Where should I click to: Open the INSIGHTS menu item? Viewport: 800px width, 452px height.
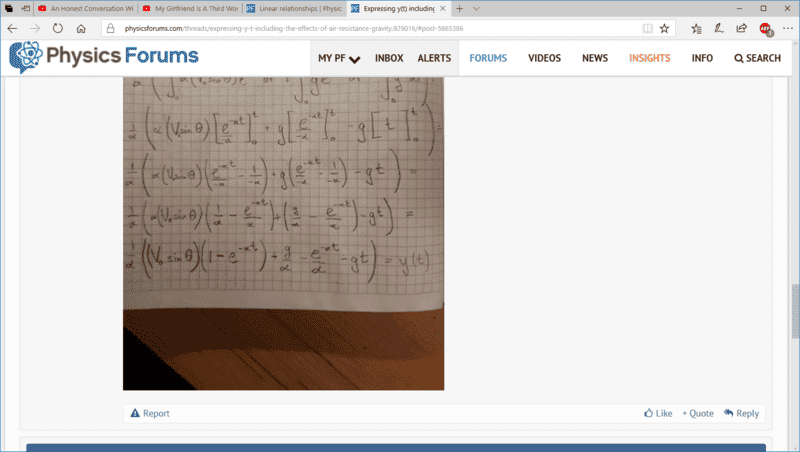[x=649, y=58]
